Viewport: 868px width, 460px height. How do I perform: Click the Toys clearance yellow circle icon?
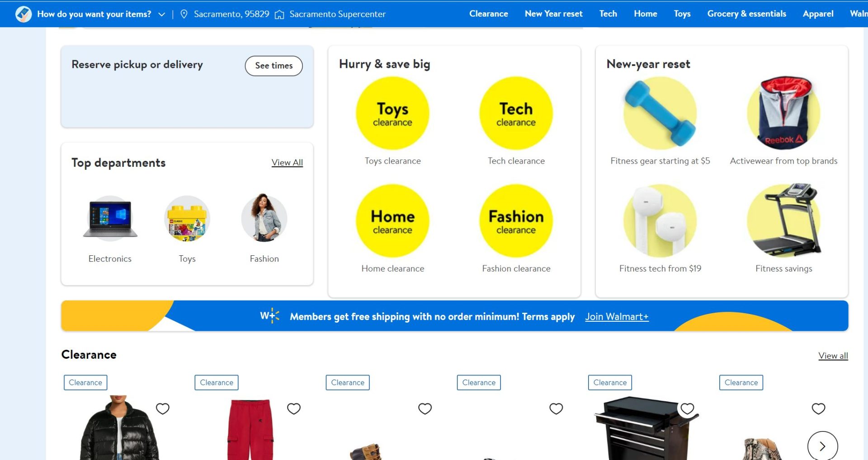[x=392, y=113]
